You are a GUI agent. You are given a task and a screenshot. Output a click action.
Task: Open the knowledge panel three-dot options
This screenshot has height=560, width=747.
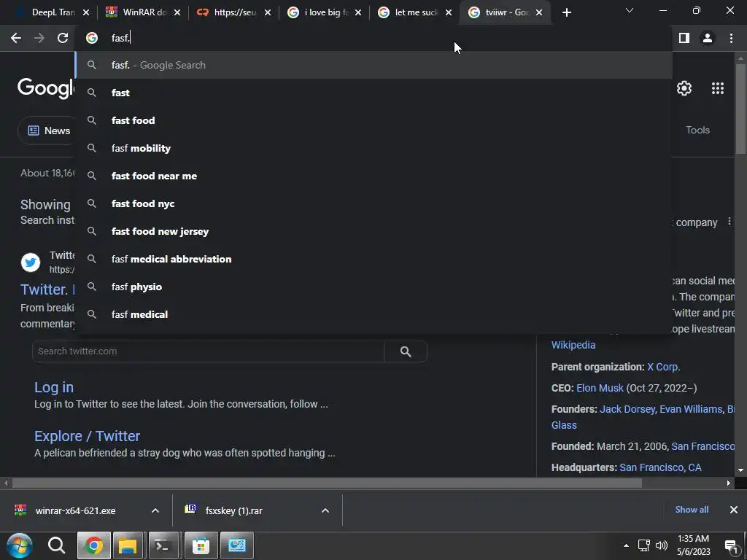(729, 222)
